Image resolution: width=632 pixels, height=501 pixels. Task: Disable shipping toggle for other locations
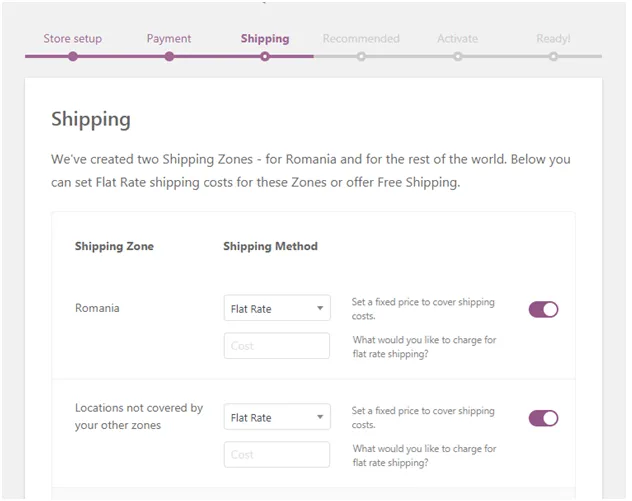point(543,418)
